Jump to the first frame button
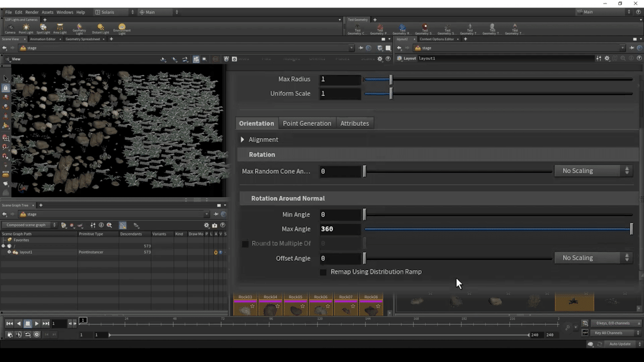644x362 pixels. pos(10,323)
